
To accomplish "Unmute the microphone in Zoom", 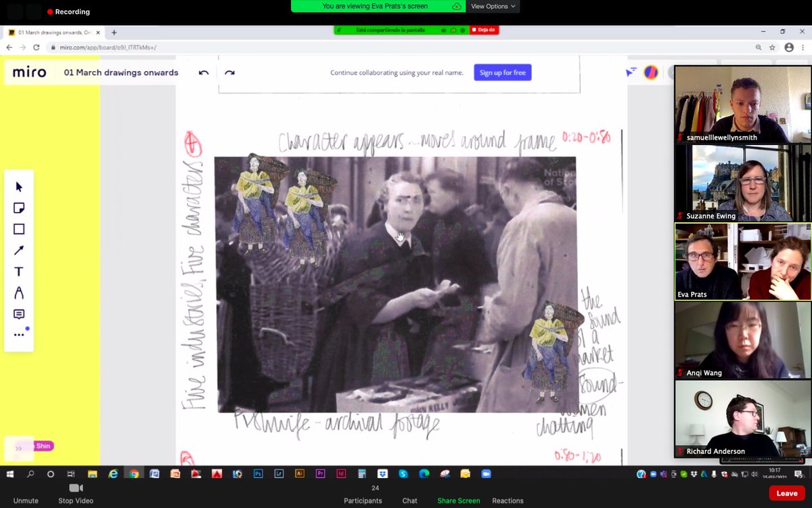I will [26, 493].
